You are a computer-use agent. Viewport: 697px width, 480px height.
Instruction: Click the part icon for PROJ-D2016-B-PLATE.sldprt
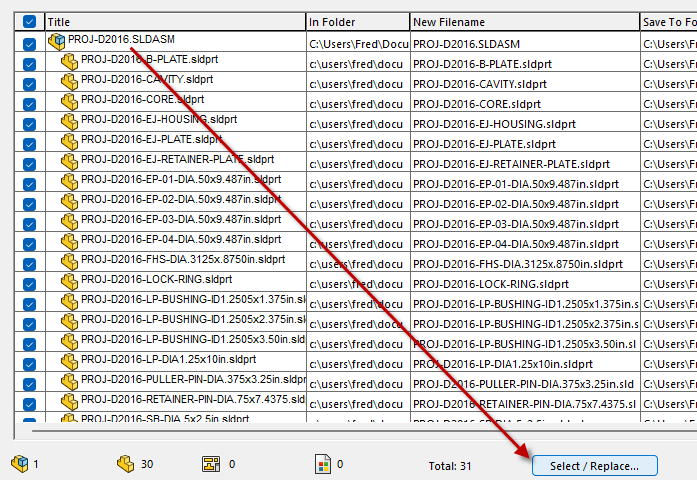click(x=69, y=62)
